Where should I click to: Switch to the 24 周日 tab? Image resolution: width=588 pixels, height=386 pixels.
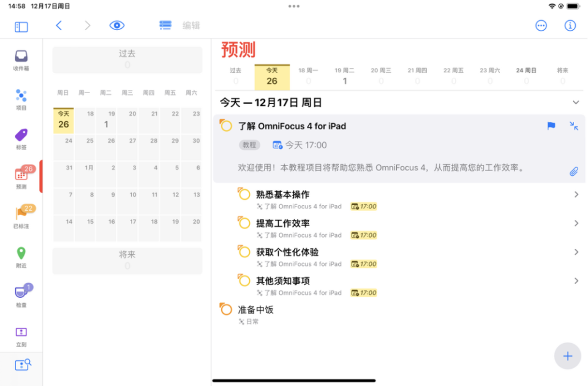click(527, 76)
